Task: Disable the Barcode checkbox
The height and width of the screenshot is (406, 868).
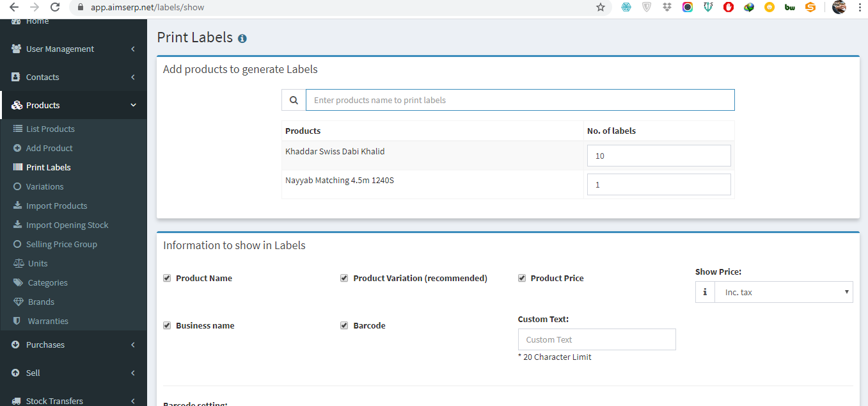Action: [x=344, y=325]
